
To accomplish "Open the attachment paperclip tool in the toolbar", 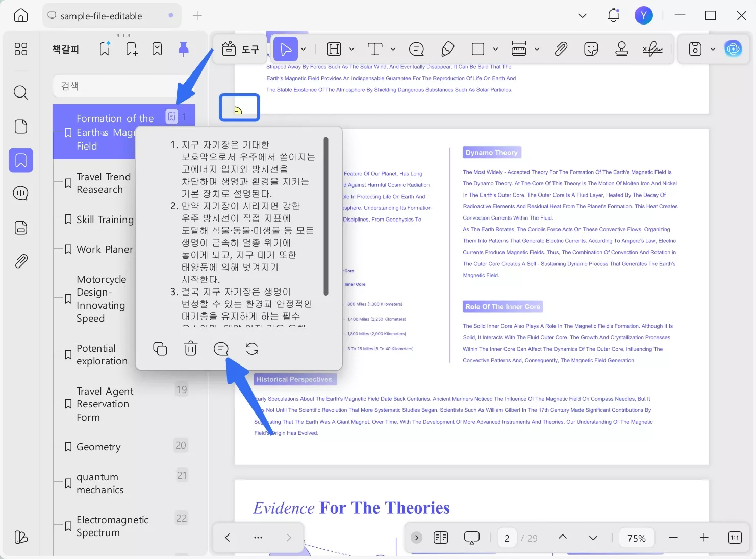I will (x=561, y=49).
